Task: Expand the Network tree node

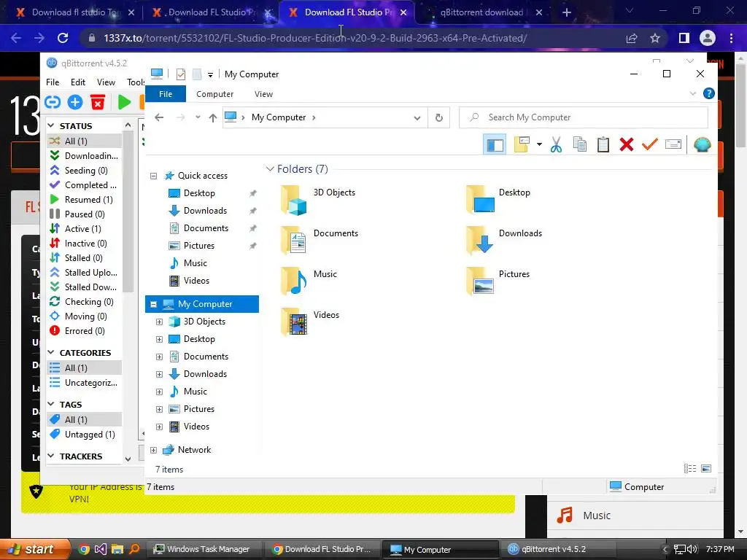Action: (153, 450)
